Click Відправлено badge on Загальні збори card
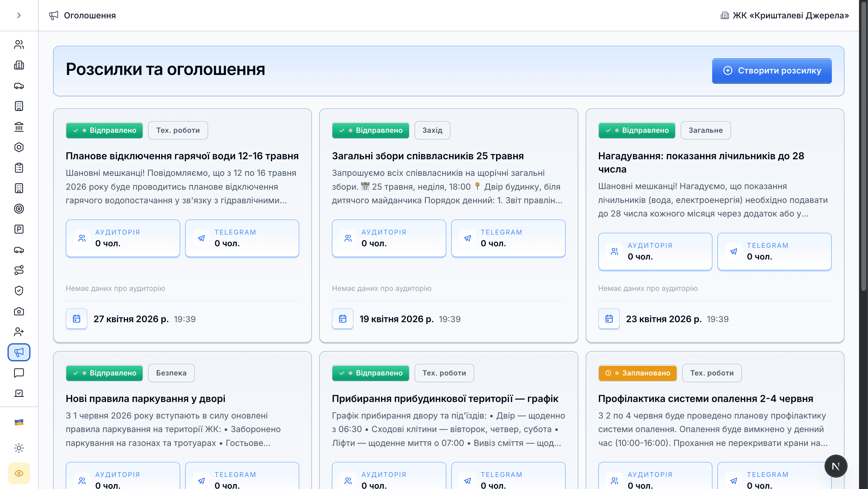 pos(370,130)
